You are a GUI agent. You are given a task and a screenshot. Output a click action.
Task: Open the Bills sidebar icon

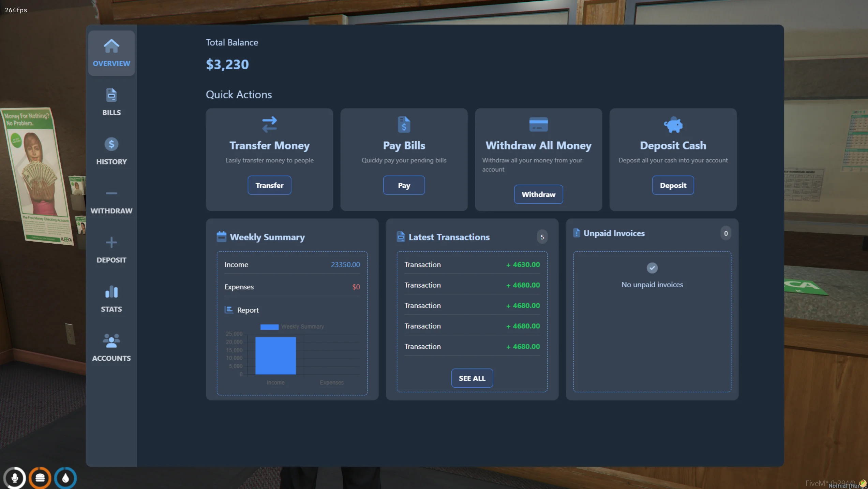[x=111, y=96]
